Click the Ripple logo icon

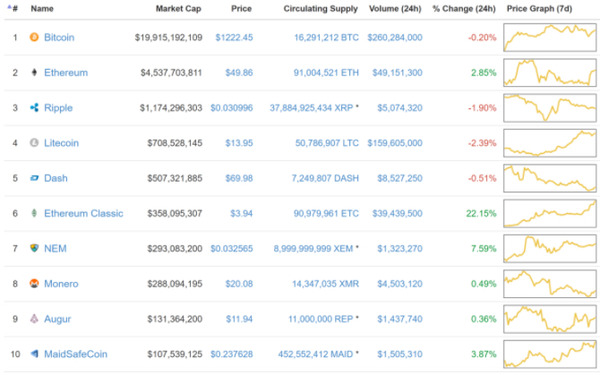pyautogui.click(x=34, y=108)
